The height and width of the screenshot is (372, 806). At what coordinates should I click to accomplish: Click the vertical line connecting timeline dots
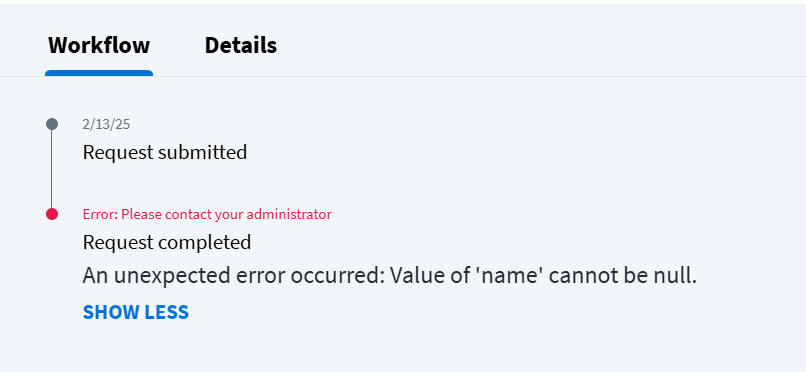(x=52, y=169)
